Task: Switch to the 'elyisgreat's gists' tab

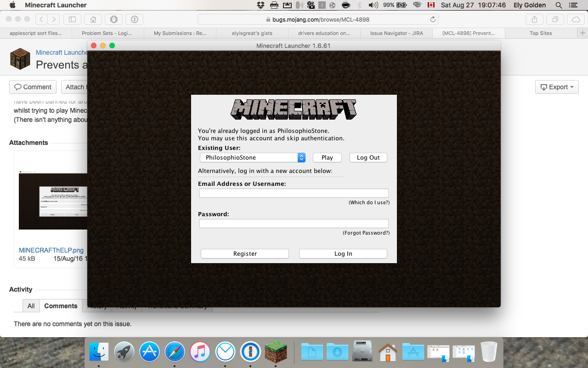Action: pos(252,33)
